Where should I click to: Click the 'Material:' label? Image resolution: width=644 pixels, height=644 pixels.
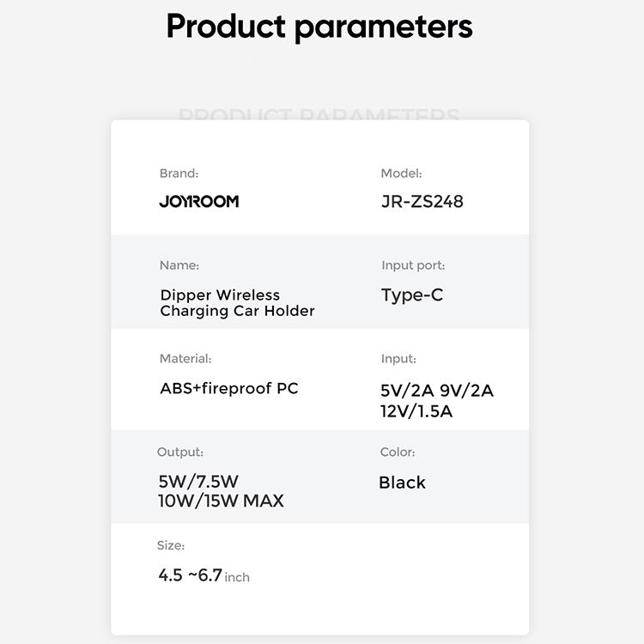coord(185,359)
